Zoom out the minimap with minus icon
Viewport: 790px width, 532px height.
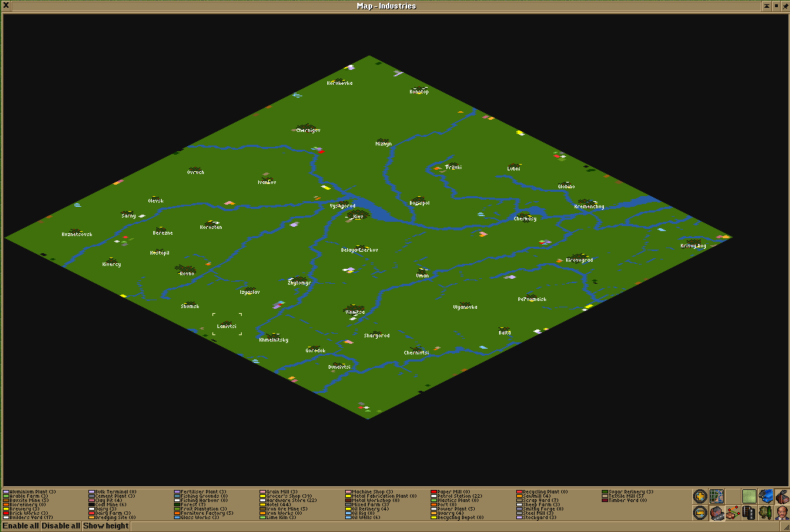(700, 513)
